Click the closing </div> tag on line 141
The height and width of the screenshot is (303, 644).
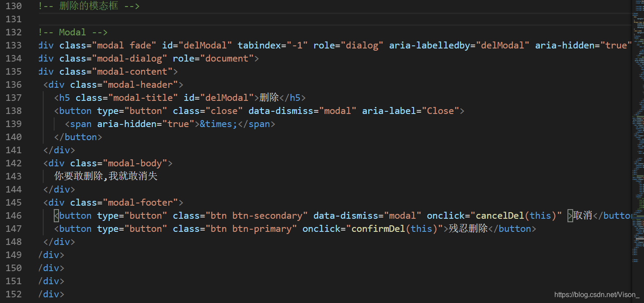[x=59, y=150]
